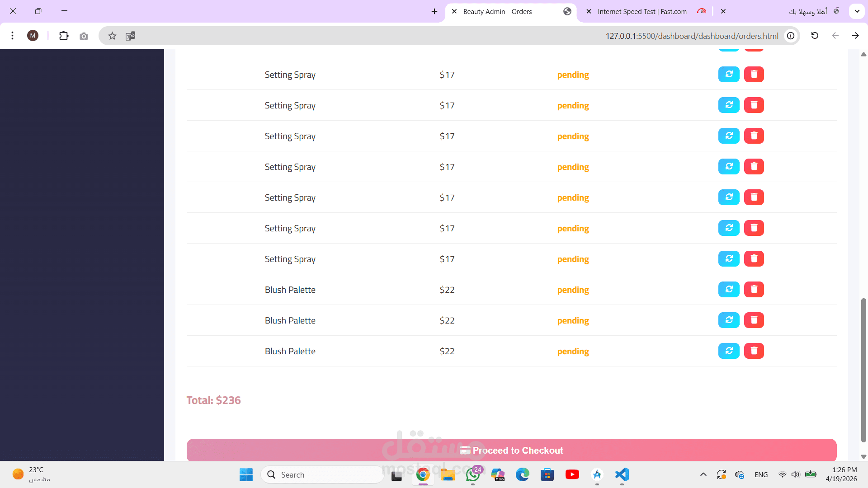Reload the page with refresh icon
Viewport: 868px width, 488px height.
pos(815,36)
